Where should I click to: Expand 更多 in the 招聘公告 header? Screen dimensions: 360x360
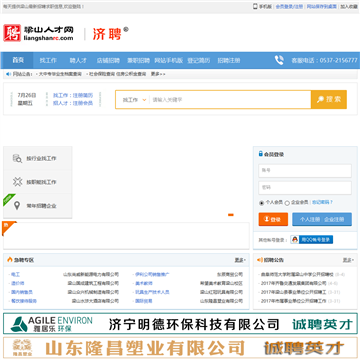click(x=348, y=260)
